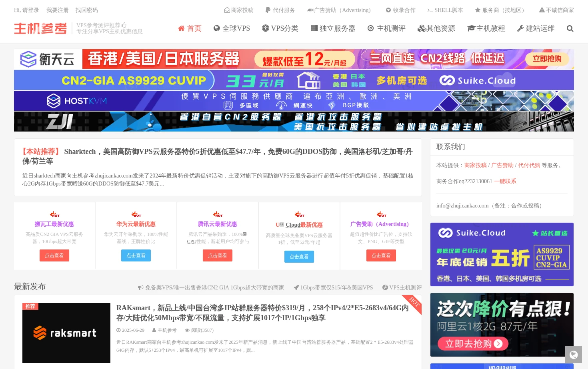Open the 全球VPS menu
This screenshot has width=588, height=369.
232,28
